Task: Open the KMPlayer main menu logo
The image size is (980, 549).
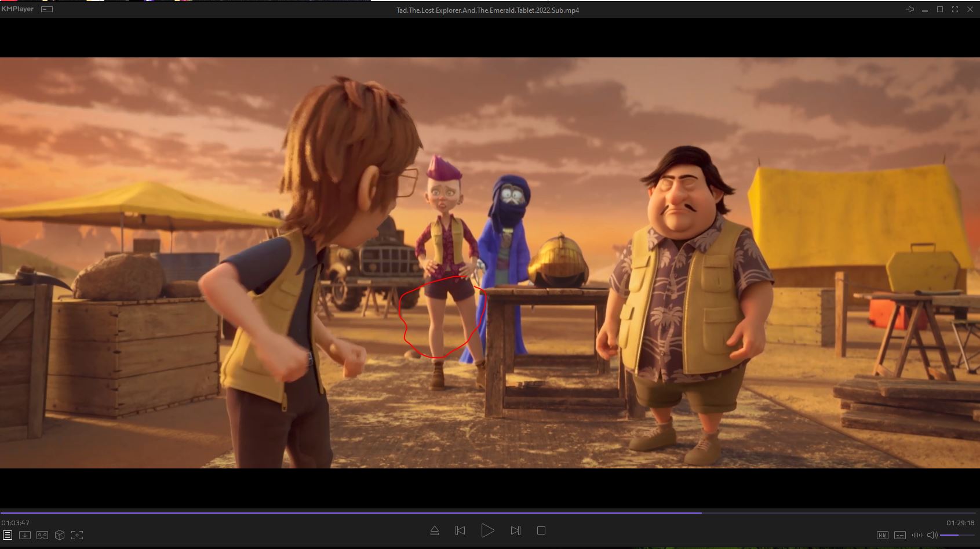Action: point(18,9)
